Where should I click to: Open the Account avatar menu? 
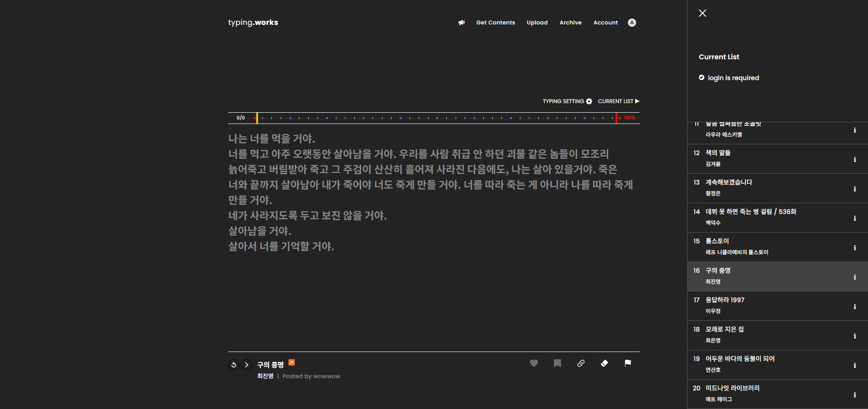[632, 22]
